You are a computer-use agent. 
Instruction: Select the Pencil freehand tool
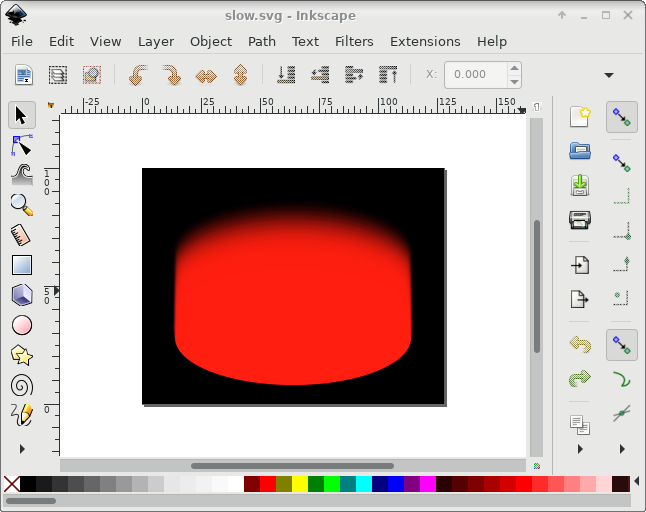point(21,415)
